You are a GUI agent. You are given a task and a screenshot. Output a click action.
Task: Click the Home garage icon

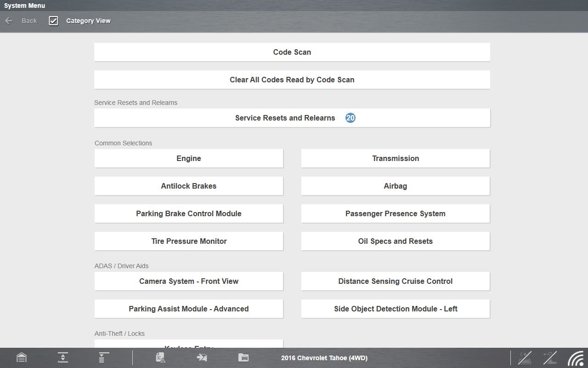pyautogui.click(x=22, y=357)
